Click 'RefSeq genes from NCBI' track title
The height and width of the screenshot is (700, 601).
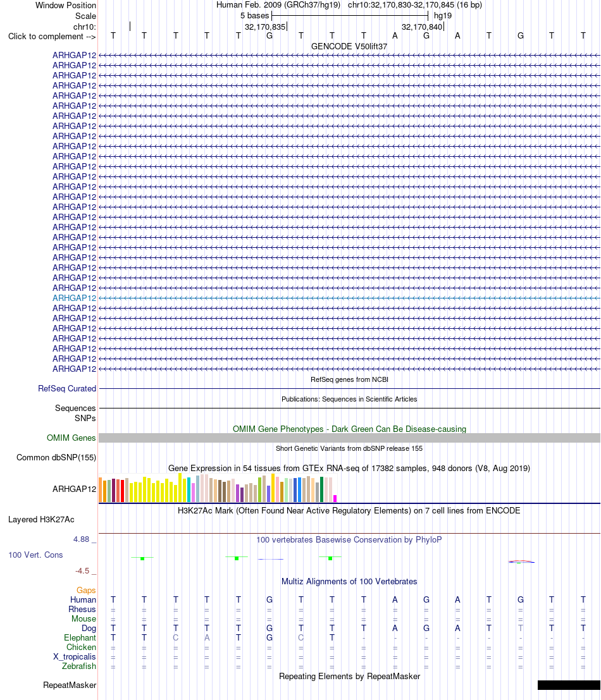[x=349, y=379]
